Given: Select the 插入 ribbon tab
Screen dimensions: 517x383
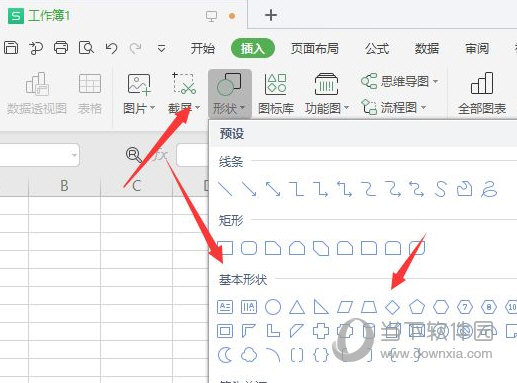Looking at the screenshot, I should click(x=253, y=48).
